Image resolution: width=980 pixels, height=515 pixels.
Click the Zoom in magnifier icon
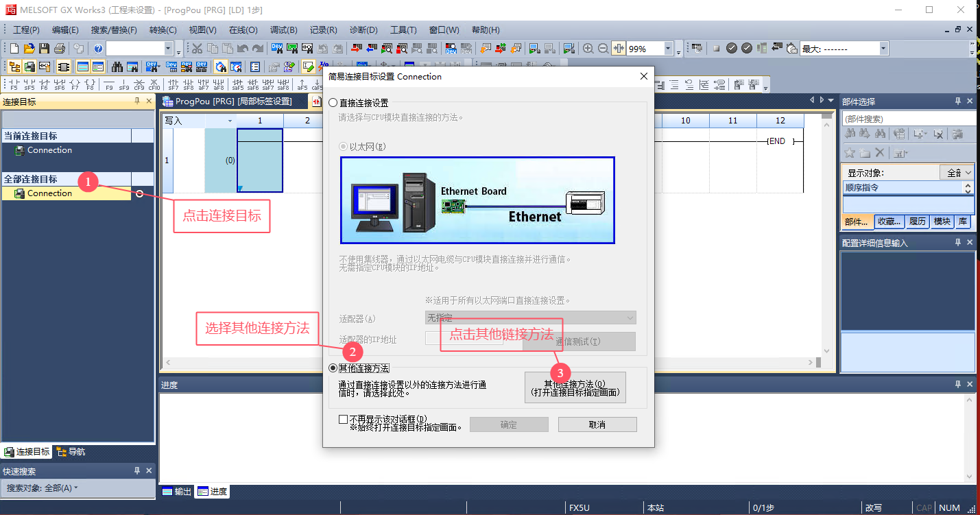[588, 49]
